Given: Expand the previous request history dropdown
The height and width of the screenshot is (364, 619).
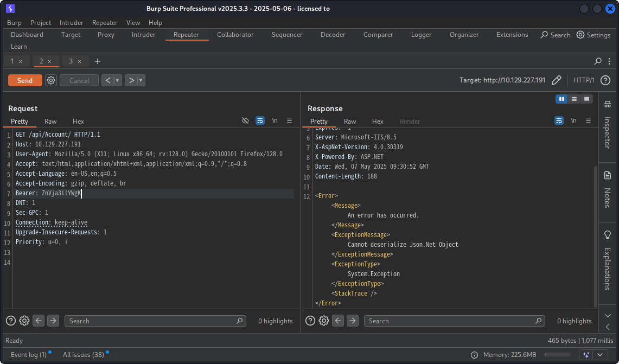Looking at the screenshot, I should click(x=118, y=80).
